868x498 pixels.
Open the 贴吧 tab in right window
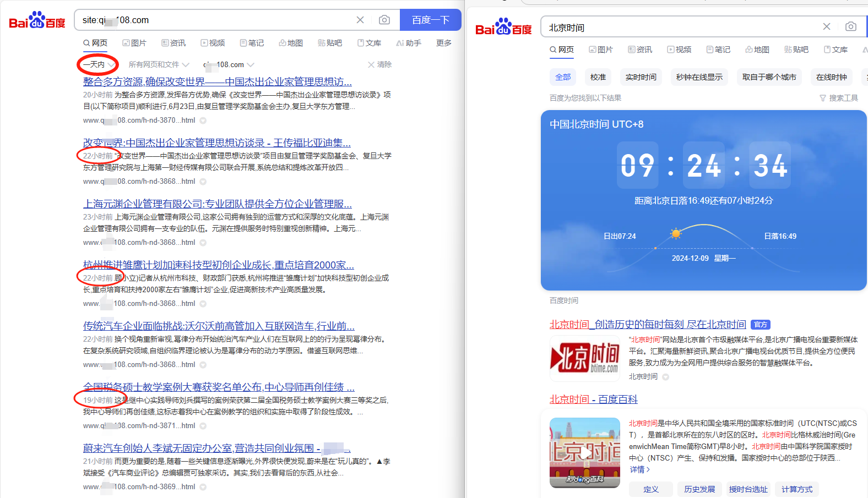(796, 50)
